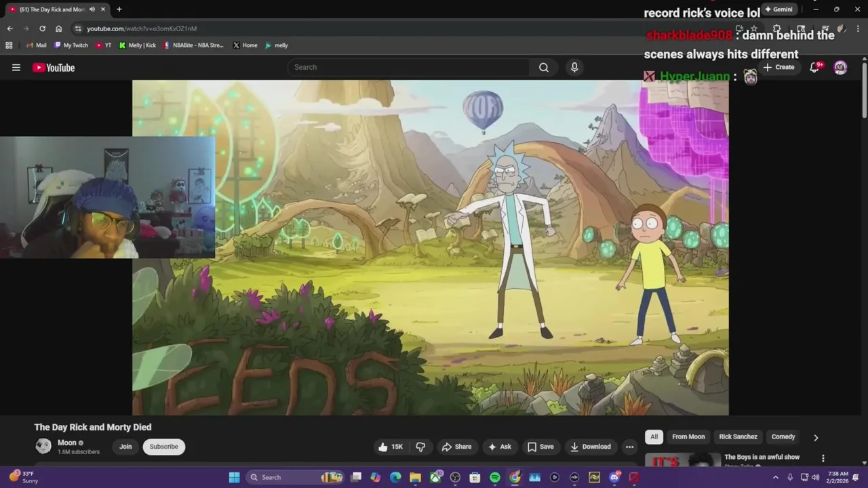This screenshot has width=868, height=488.
Task: Open Discord from the taskbar
Action: (x=614, y=477)
